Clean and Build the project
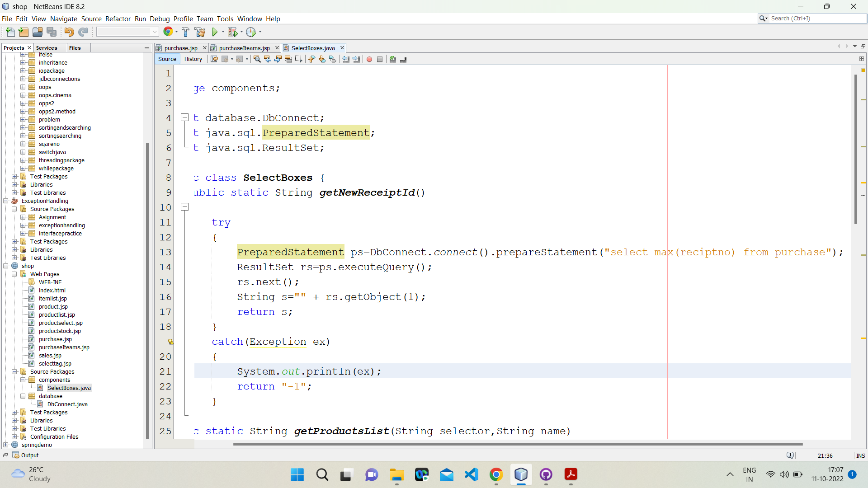Screen dimensions: 868x488 pos(199,32)
